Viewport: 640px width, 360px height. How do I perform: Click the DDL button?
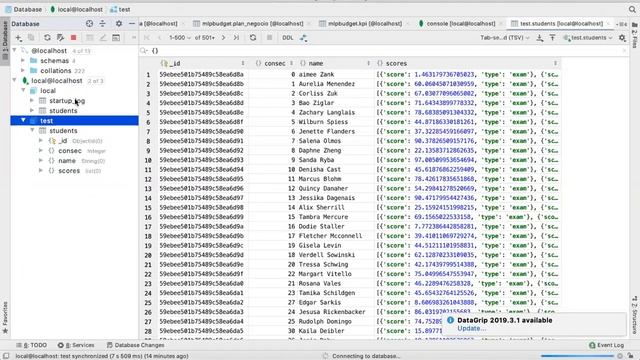[x=288, y=38]
